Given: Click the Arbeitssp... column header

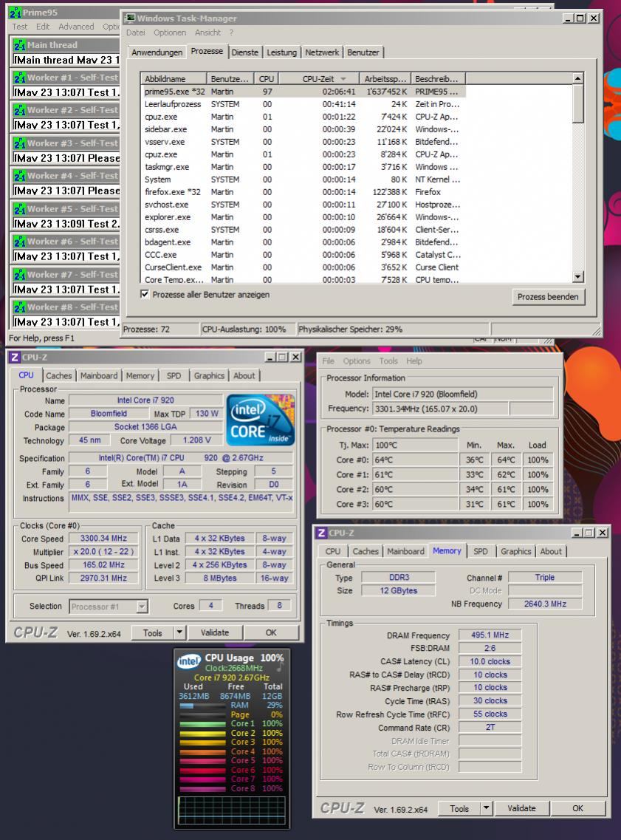Looking at the screenshot, I should pyautogui.click(x=385, y=79).
